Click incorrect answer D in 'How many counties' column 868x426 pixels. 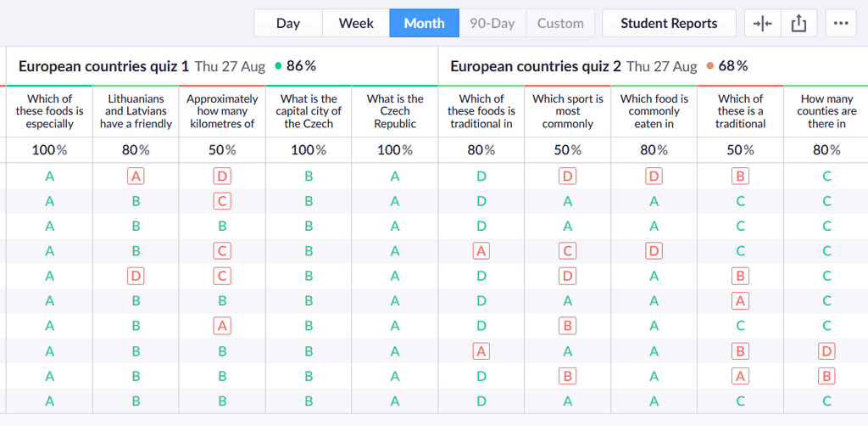826,351
